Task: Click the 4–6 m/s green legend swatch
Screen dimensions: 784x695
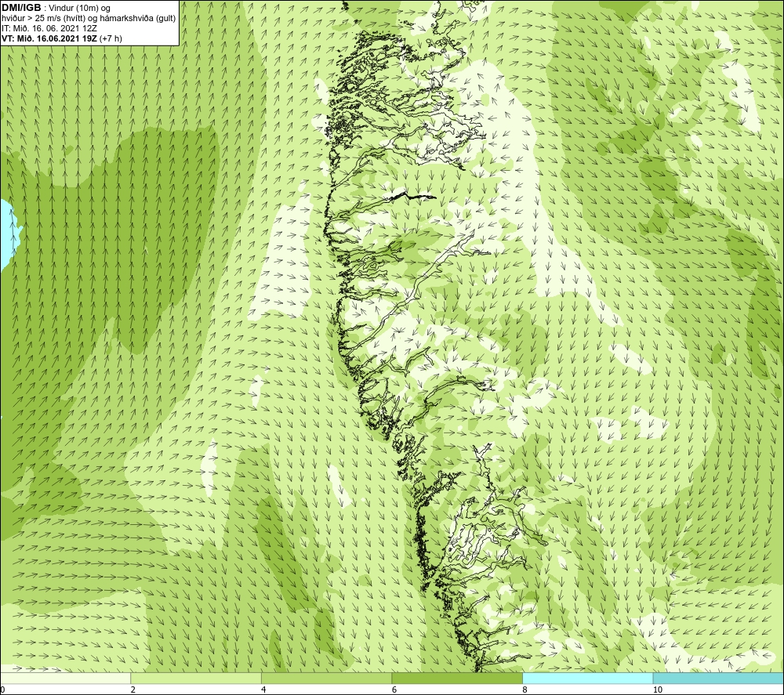Action: coord(326,679)
